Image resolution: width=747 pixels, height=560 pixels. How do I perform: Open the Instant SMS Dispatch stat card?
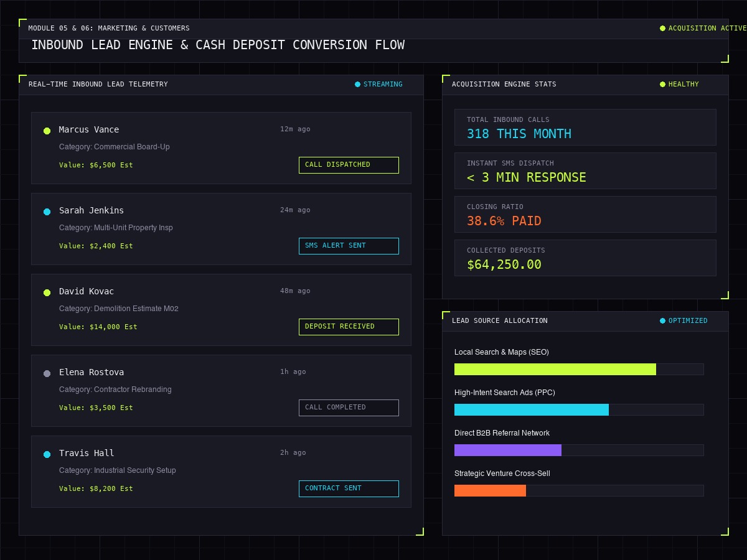click(585, 170)
